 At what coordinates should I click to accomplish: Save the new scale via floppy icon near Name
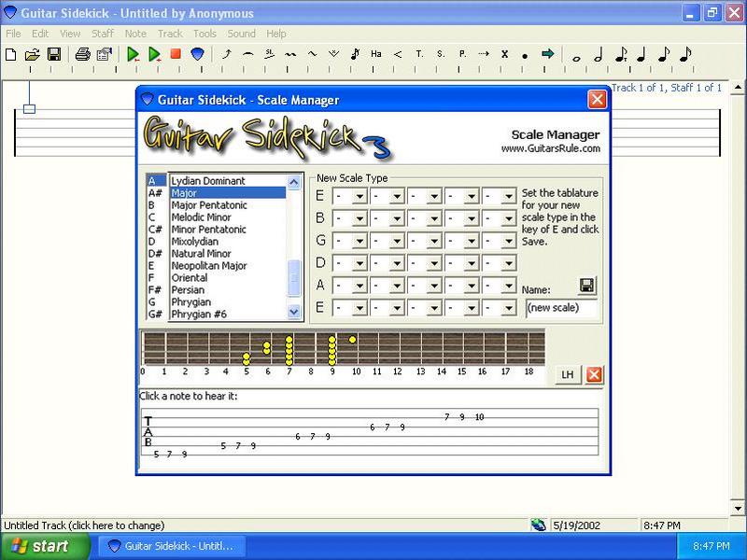pos(587,286)
